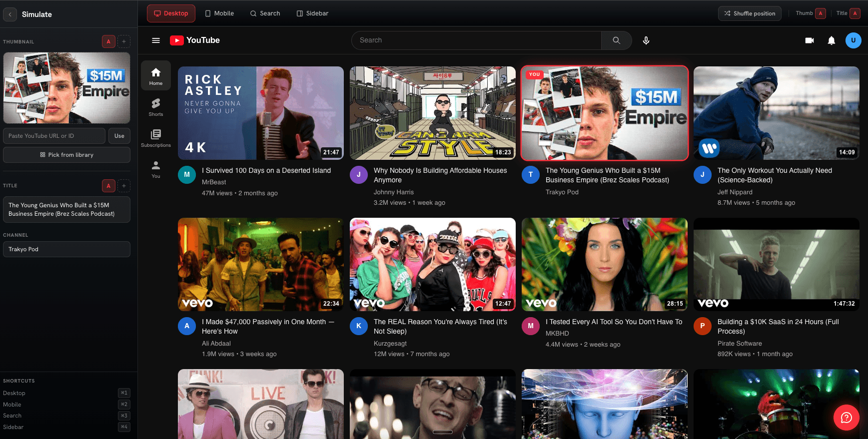Screen dimensions: 868x439
Task: Click the Paste YouTube URL or ID field
Action: [x=54, y=136]
